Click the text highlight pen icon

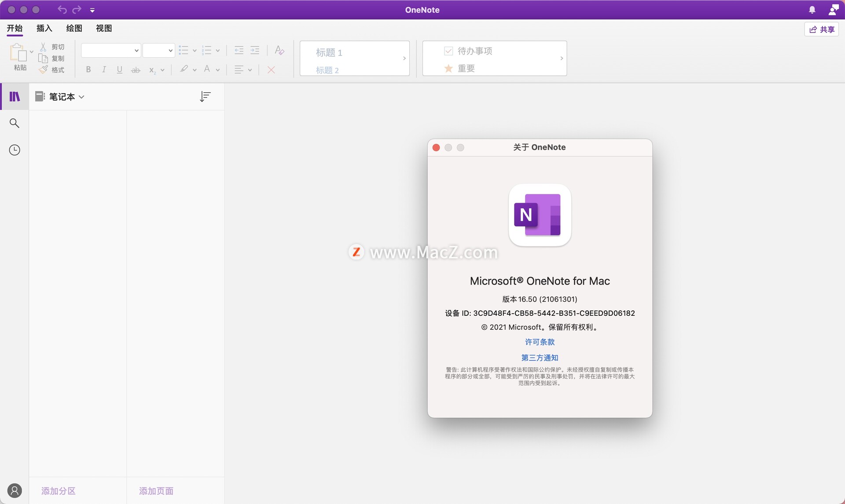tap(184, 69)
